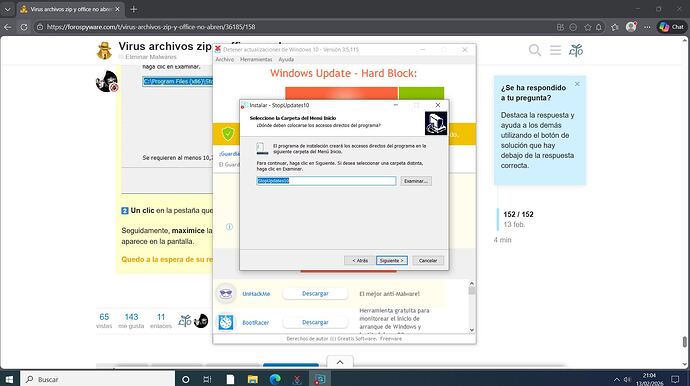
Task: Open the Archivo menu in StopUpdates10 window
Action: (x=224, y=59)
